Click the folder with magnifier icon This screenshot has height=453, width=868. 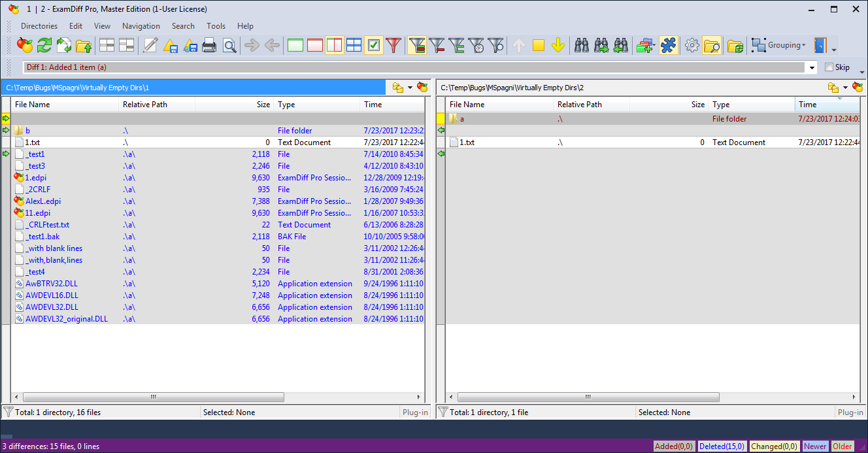coord(712,45)
